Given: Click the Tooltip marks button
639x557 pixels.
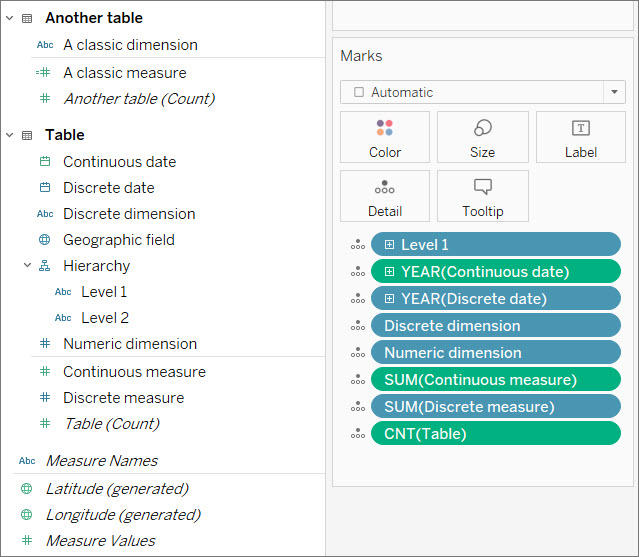Looking at the screenshot, I should tap(483, 196).
